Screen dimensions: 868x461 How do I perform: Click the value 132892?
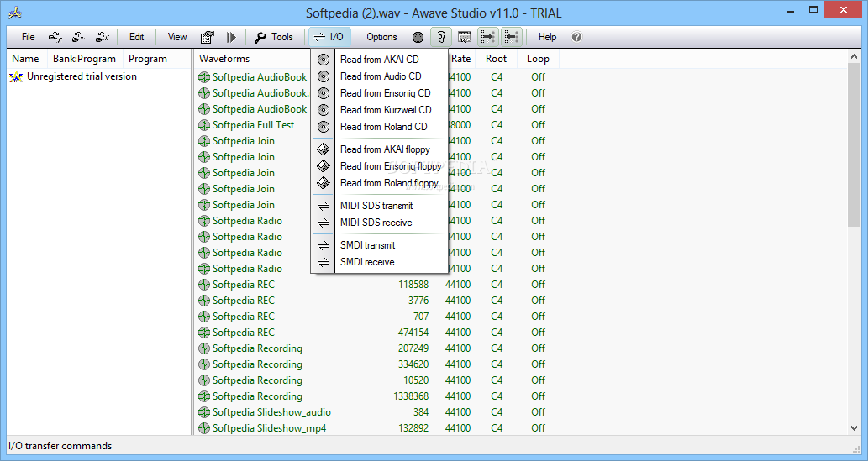point(413,428)
